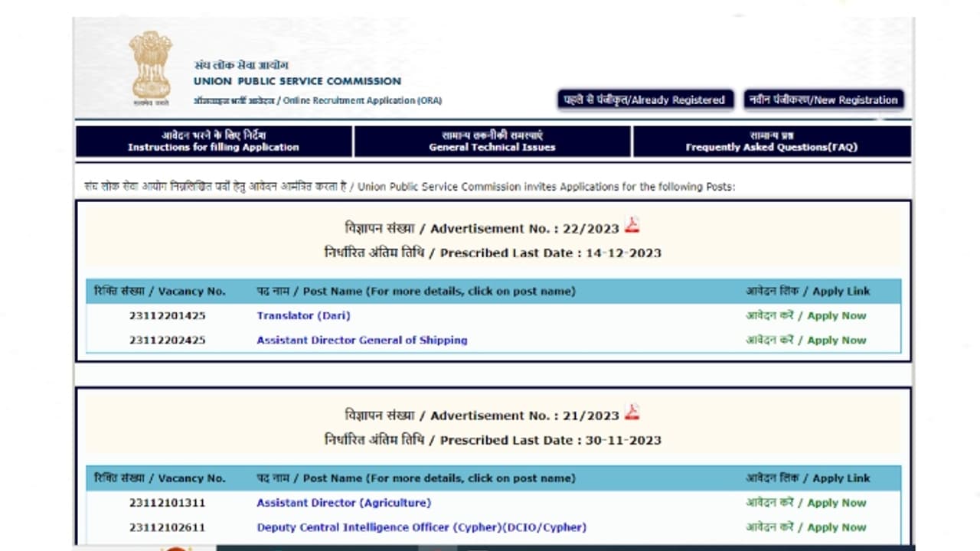View Assistant Director General of Shipping details
The height and width of the screenshot is (551, 980).
[x=361, y=340]
